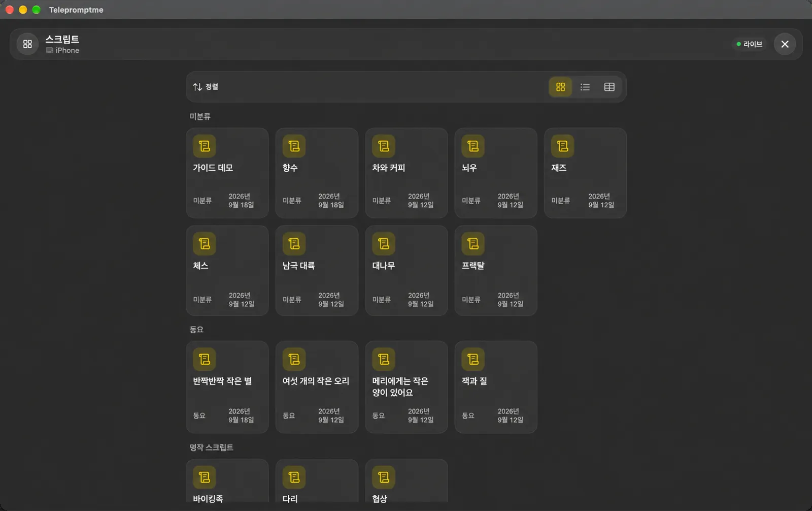Open the 다리 script title
Viewport: 812px width, 511px height.
290,498
